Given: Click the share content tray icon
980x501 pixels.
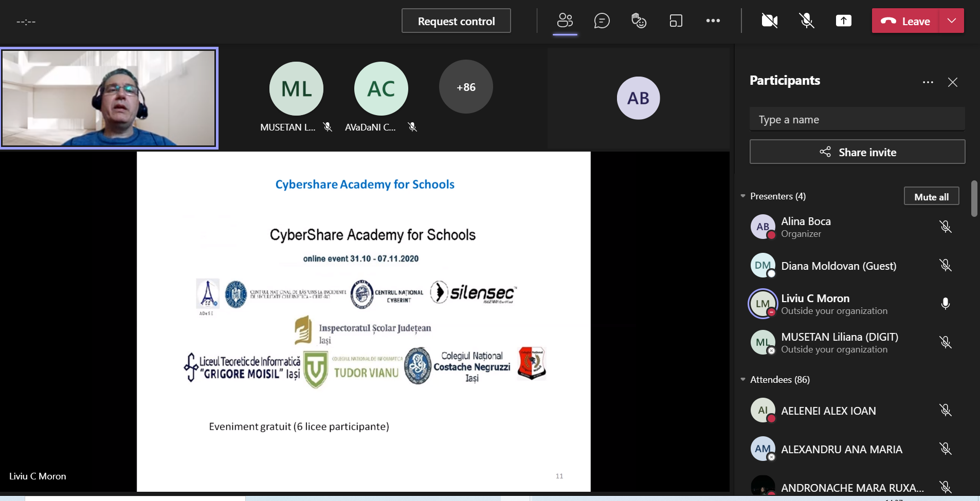Looking at the screenshot, I should [843, 21].
